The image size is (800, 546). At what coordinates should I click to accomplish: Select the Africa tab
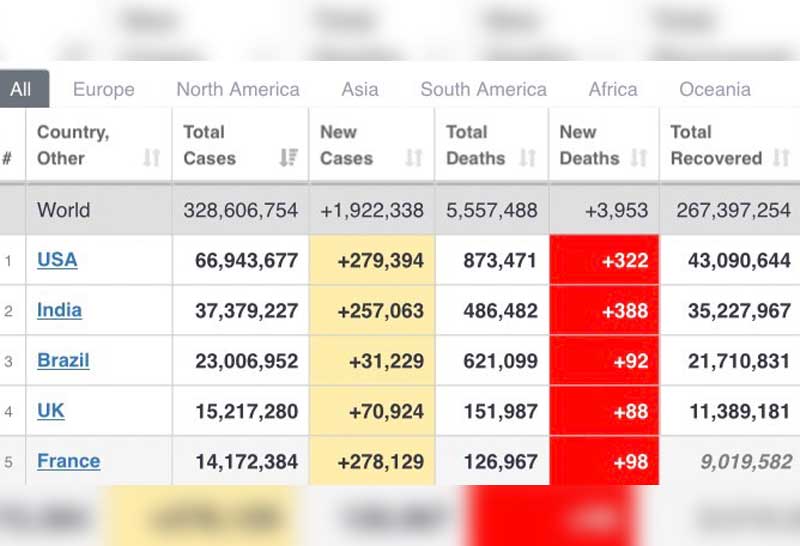[x=613, y=89]
